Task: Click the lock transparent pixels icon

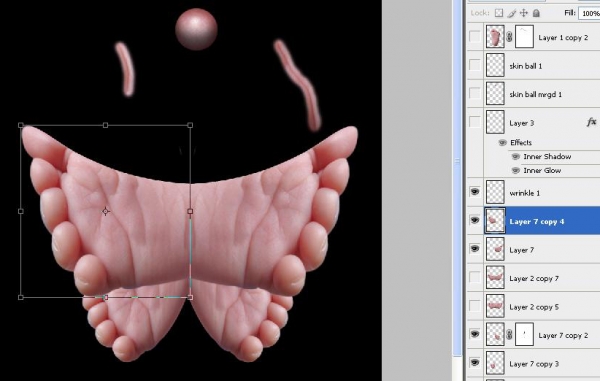Action: coord(499,13)
